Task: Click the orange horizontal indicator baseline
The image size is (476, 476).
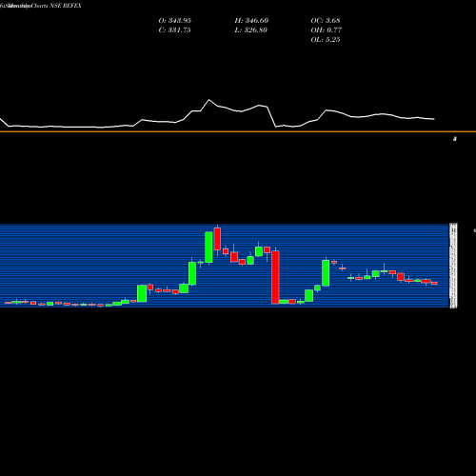Action: [x=238, y=131]
